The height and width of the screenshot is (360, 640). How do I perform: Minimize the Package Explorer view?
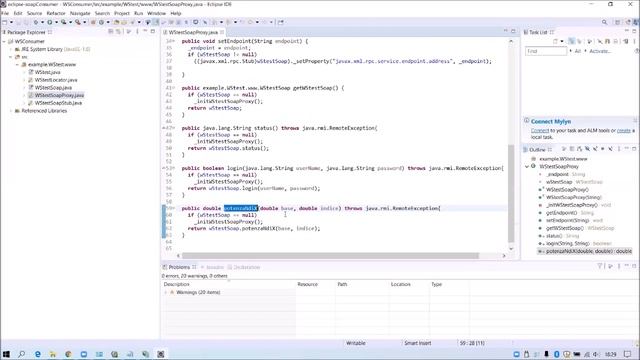[145, 31]
